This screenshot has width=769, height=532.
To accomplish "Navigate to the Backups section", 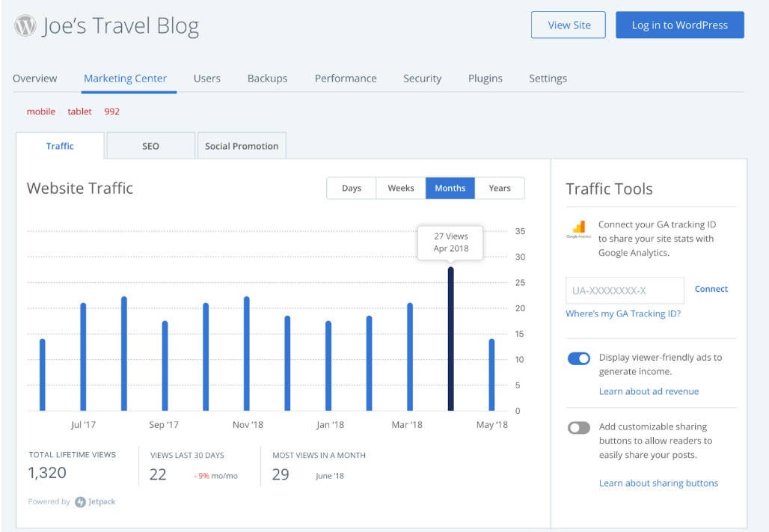I will click(x=267, y=79).
